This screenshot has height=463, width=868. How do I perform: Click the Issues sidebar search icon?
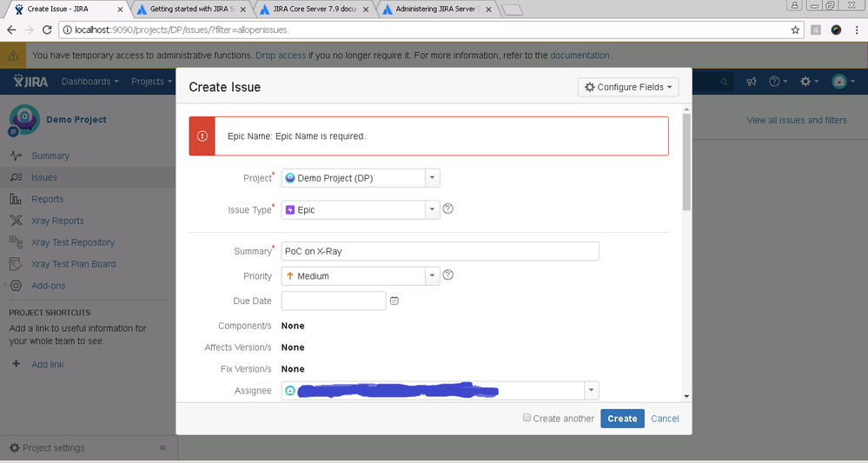click(x=16, y=177)
